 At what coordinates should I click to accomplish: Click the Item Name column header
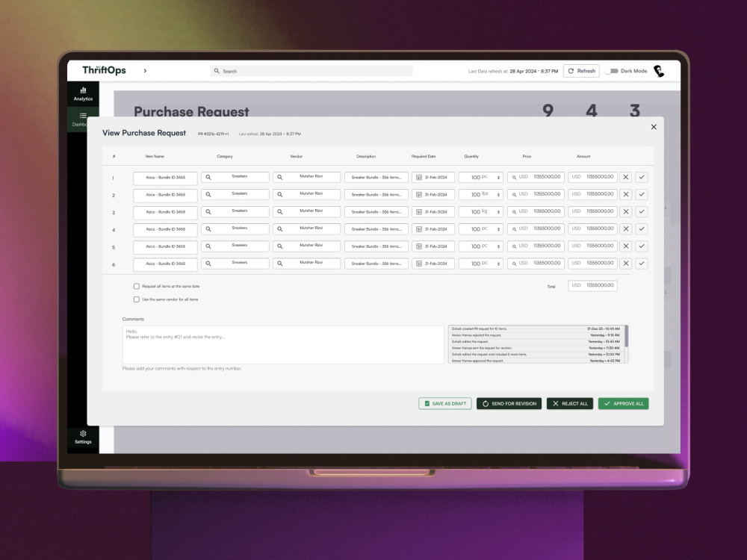point(155,156)
